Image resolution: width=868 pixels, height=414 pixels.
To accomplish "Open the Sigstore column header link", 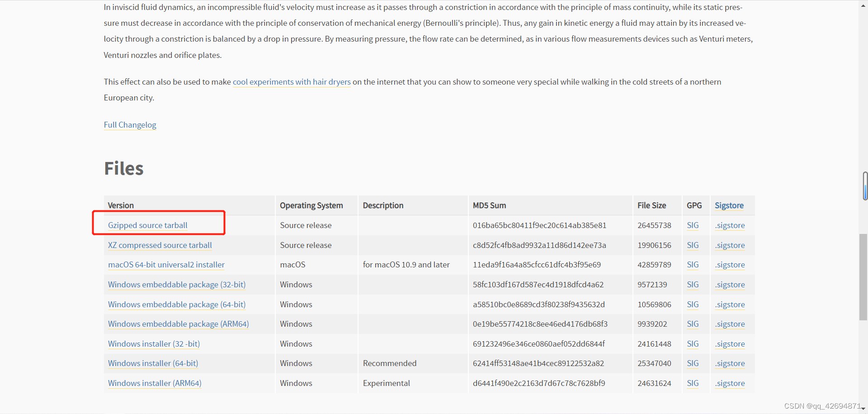I will [x=729, y=205].
